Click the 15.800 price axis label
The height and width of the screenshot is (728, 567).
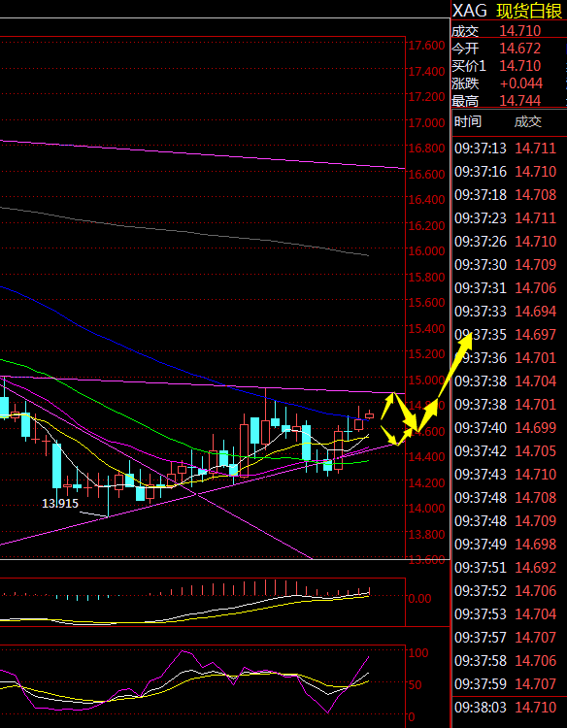click(426, 278)
